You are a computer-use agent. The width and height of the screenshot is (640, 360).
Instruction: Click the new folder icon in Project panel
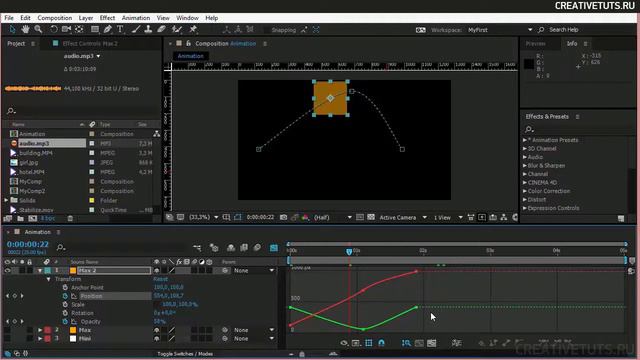click(20, 219)
